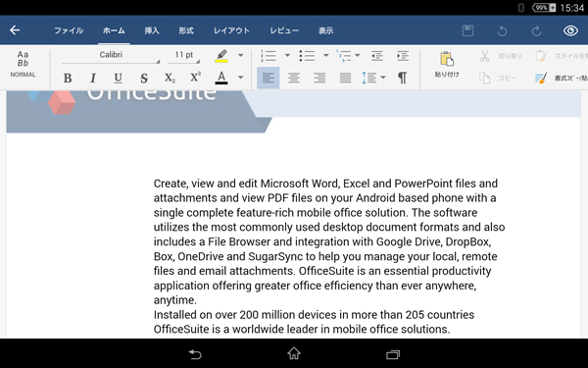The width and height of the screenshot is (588, 368).
Task: Select justify alignment
Action: pos(345,78)
